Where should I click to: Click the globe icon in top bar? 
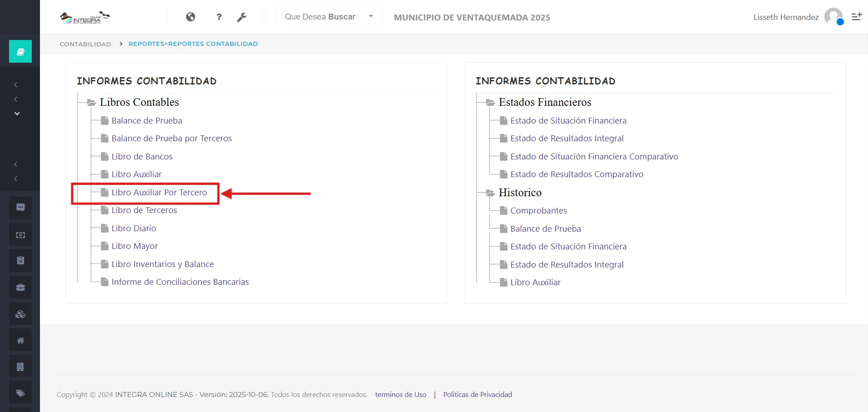point(191,17)
